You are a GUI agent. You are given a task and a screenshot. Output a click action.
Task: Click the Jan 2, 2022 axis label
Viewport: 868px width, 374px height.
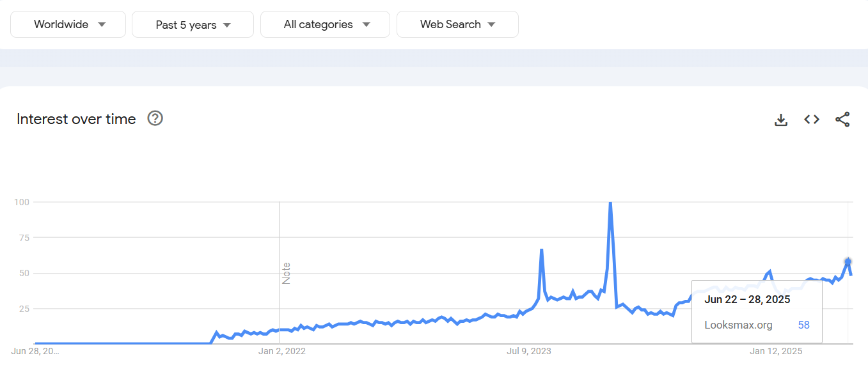pyautogui.click(x=282, y=351)
